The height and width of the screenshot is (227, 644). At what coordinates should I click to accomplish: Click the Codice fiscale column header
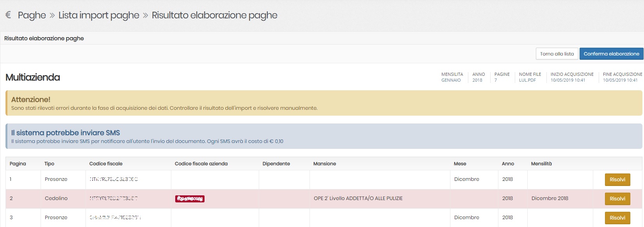pyautogui.click(x=106, y=164)
